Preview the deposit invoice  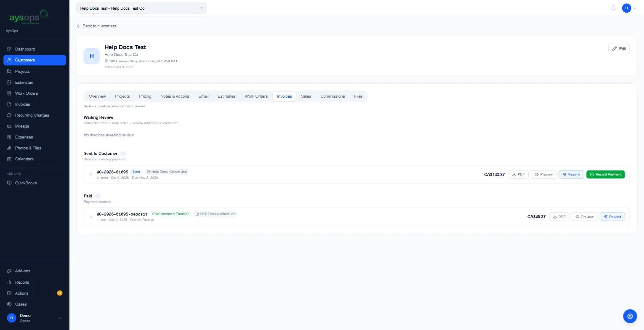(x=584, y=217)
